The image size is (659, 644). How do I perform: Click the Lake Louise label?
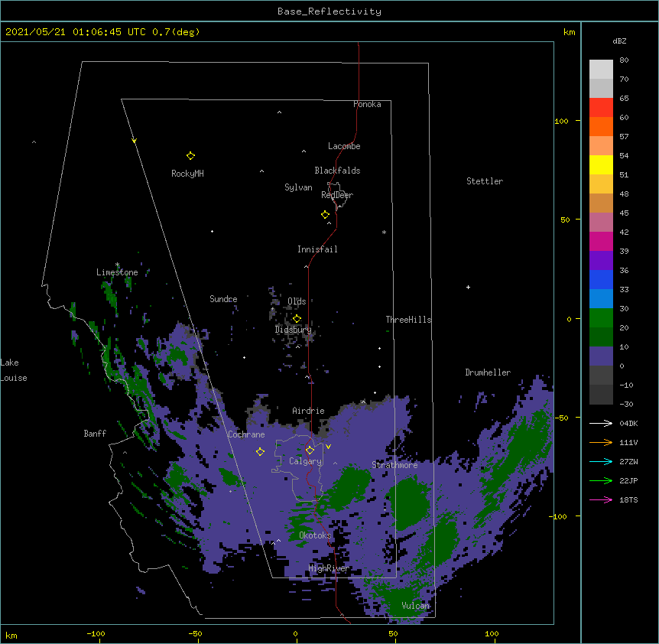point(14,370)
